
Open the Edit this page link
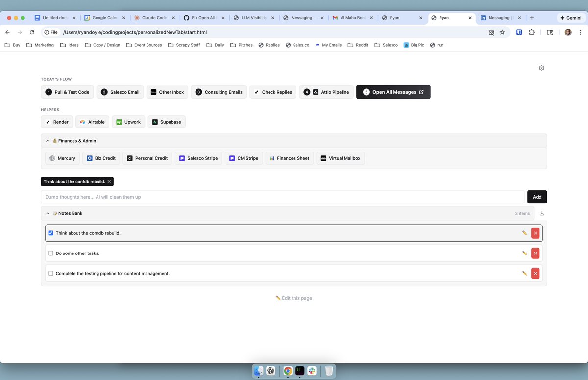click(294, 298)
